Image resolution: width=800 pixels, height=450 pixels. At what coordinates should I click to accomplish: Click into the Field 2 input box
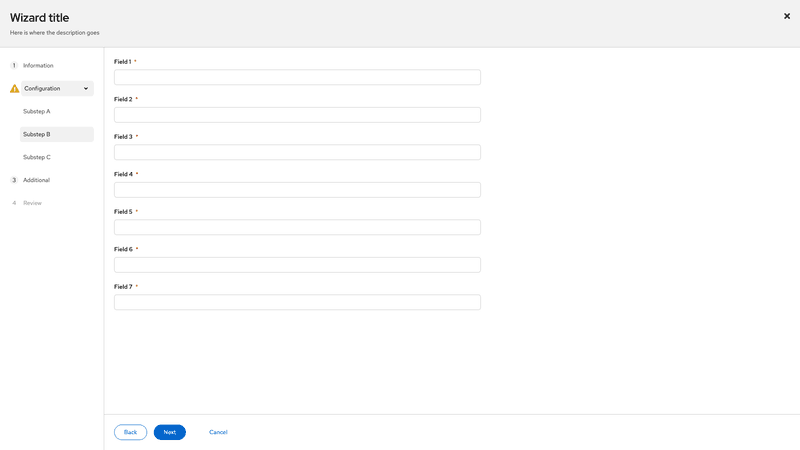click(x=297, y=115)
